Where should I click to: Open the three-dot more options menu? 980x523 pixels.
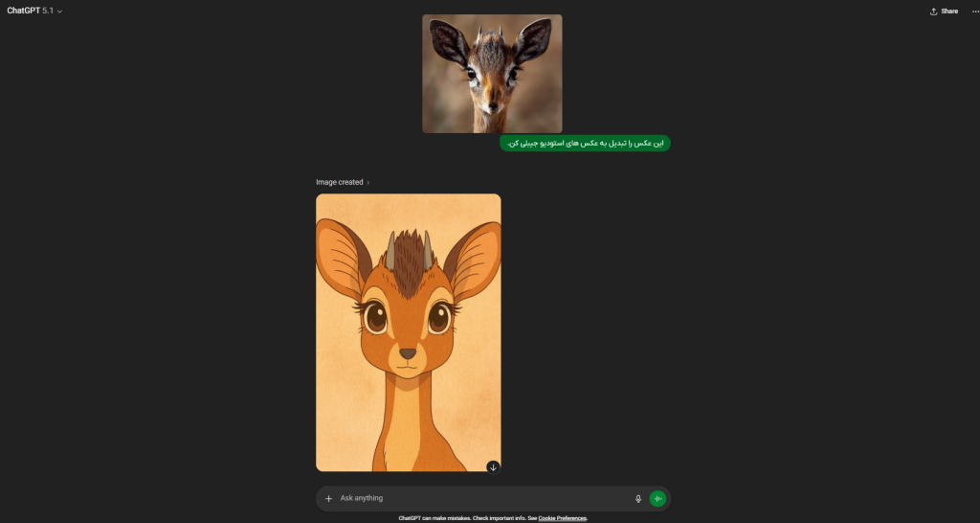click(x=975, y=11)
